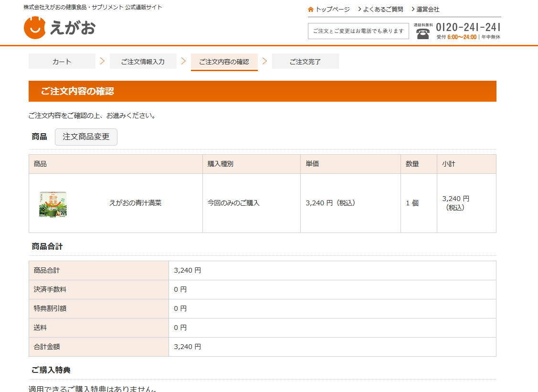Image resolution: width=538 pixels, height=392 pixels.
Task: Click the unit price 3,240 円（税込）
Action: 331,203
